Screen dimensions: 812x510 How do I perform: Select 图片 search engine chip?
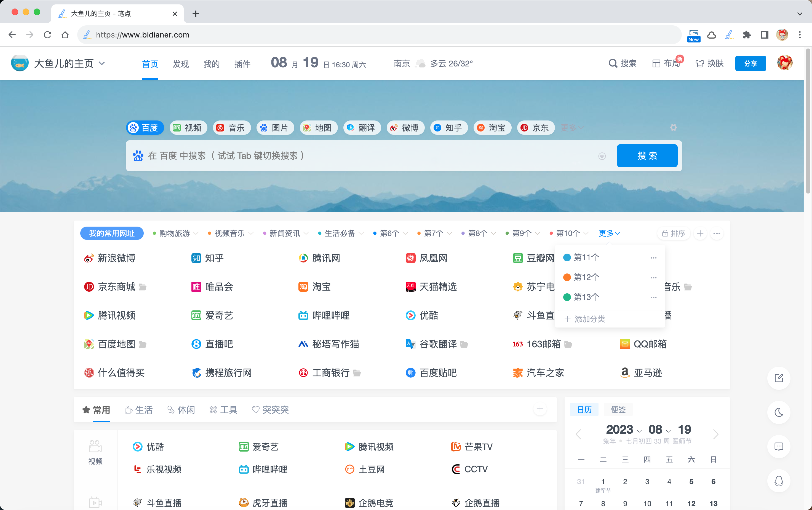click(x=275, y=128)
